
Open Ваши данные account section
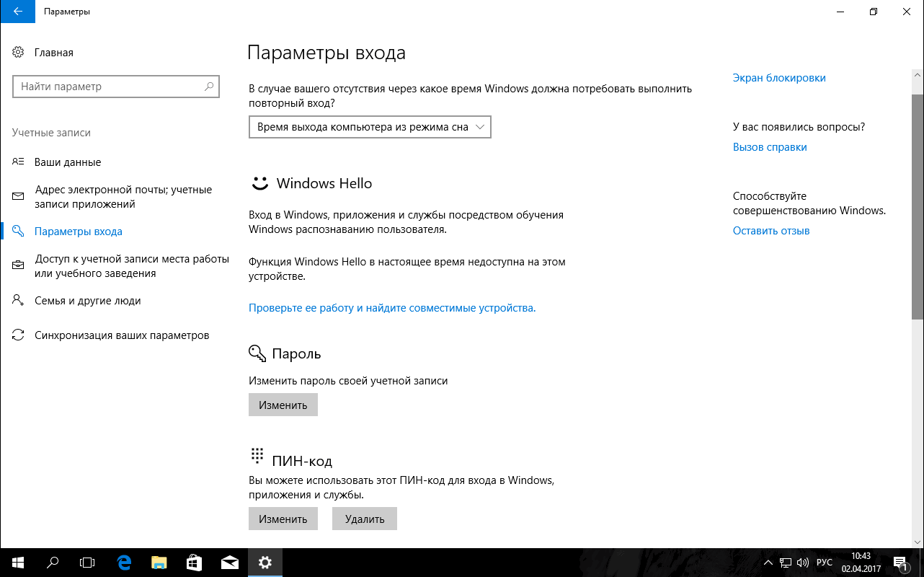pos(68,162)
